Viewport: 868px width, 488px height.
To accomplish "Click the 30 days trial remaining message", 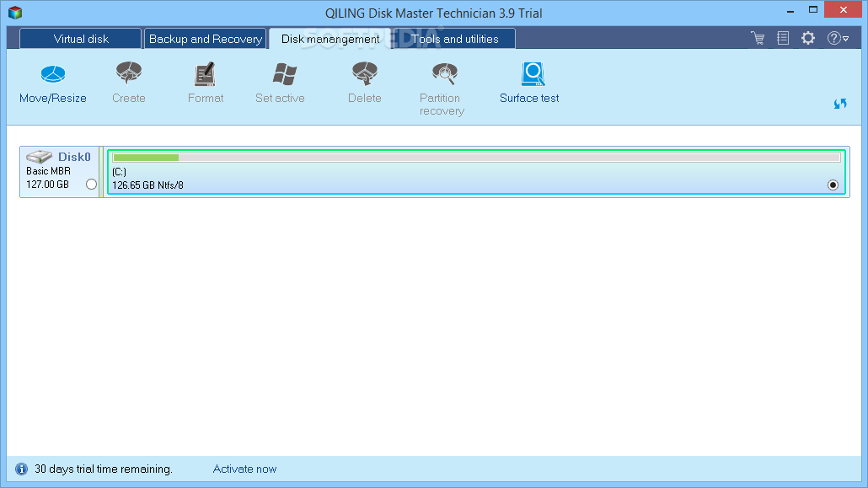I will click(104, 469).
